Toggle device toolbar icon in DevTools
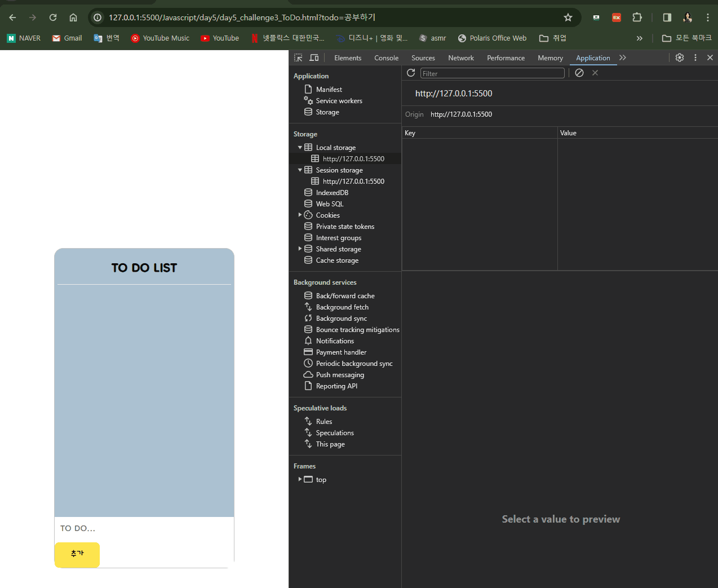Viewport: 718px width, 588px height. click(314, 58)
